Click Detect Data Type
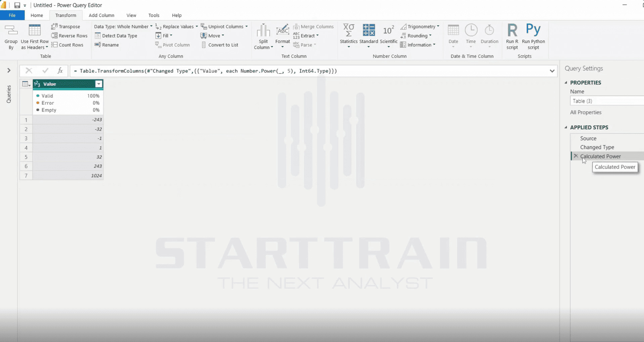The width and height of the screenshot is (644, 342). tap(116, 36)
